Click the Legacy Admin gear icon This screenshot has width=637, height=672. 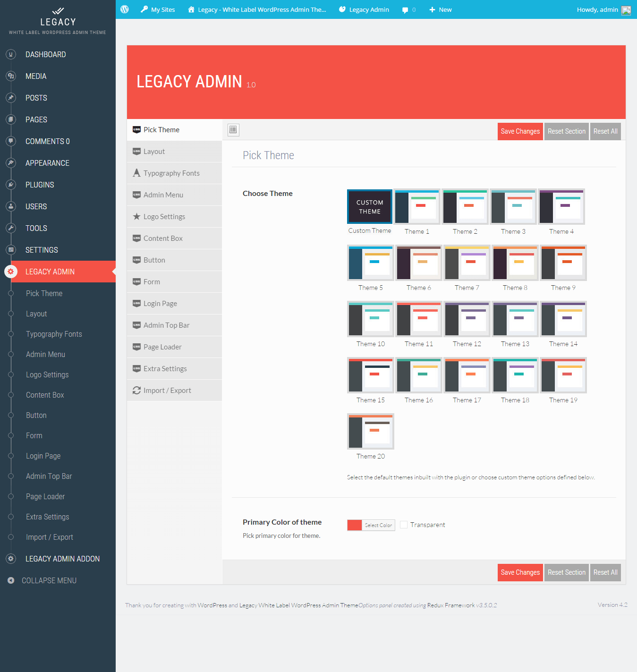click(x=11, y=272)
